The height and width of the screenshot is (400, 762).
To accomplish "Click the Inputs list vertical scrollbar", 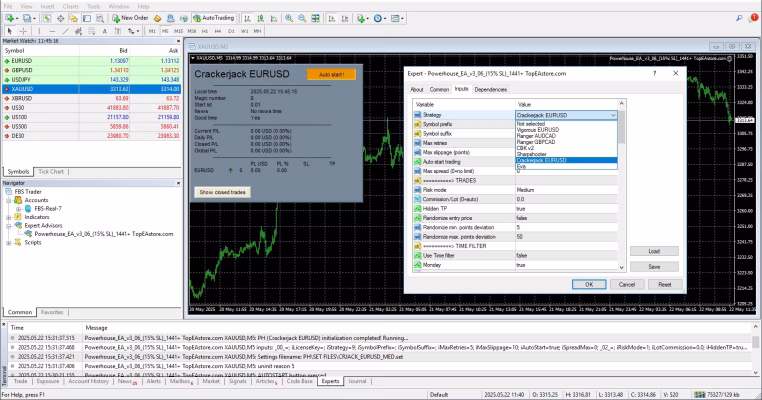I will click(x=621, y=185).
